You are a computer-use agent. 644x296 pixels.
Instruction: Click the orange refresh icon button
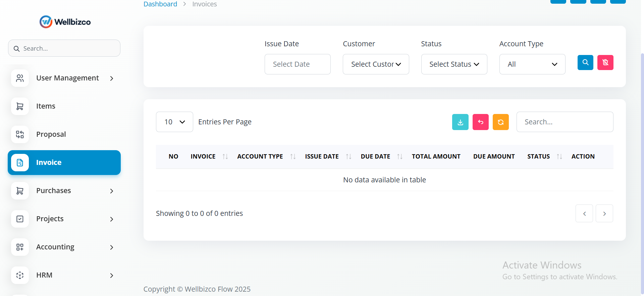[x=501, y=122]
